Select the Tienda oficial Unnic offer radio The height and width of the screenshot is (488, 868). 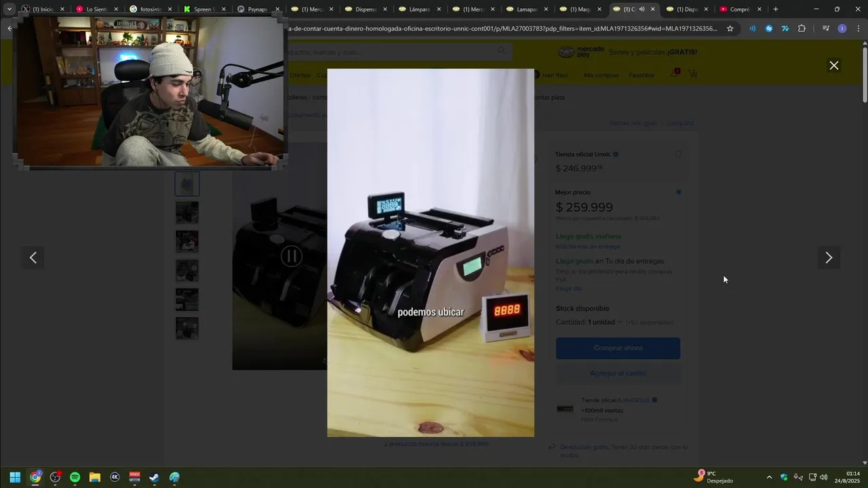pyautogui.click(x=679, y=155)
